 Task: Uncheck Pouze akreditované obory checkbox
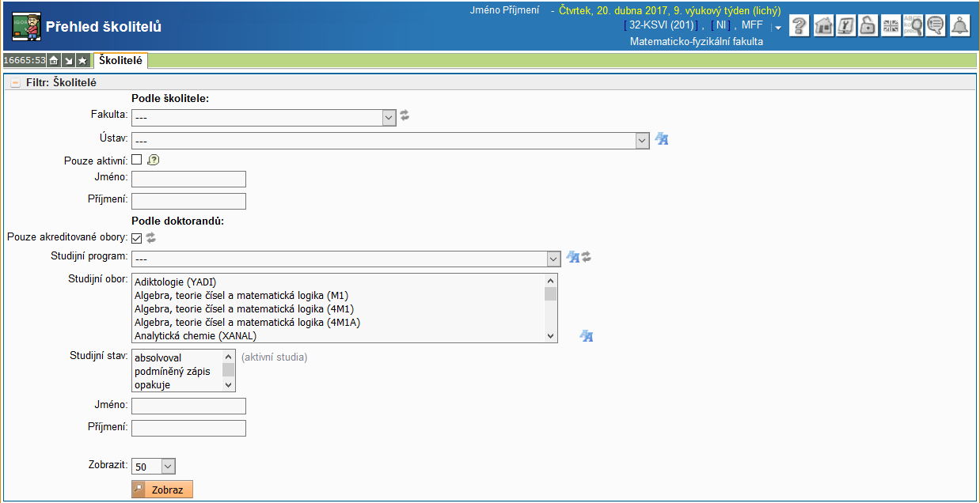[x=137, y=238]
